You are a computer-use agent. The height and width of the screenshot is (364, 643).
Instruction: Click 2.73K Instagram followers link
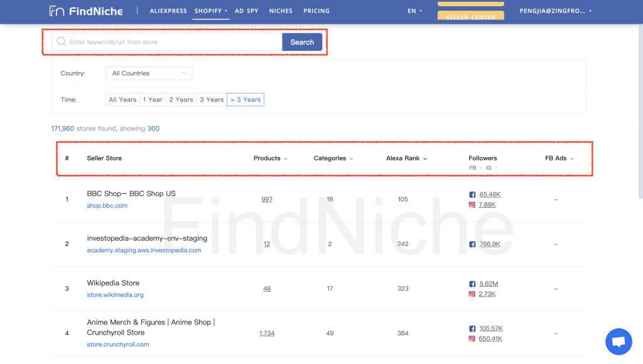(x=487, y=294)
